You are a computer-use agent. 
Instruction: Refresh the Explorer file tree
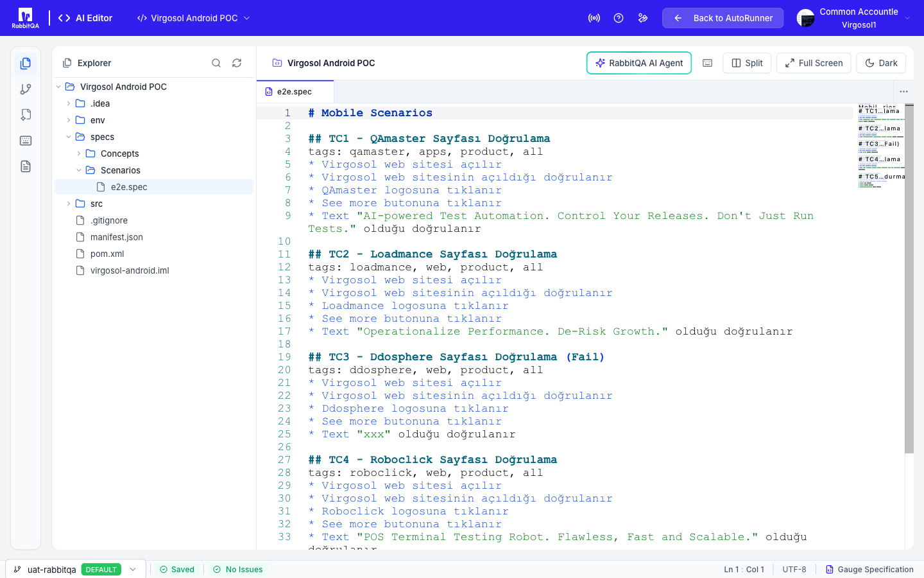point(237,63)
